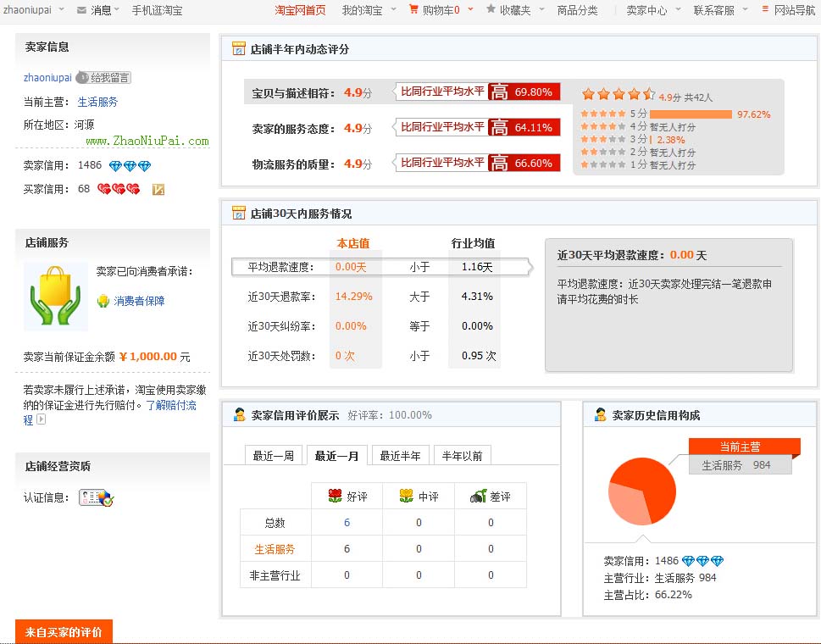Viewport: 821px width, 644px height.
Task: Click the small 消费者保障 badge icon
Action: (x=103, y=301)
